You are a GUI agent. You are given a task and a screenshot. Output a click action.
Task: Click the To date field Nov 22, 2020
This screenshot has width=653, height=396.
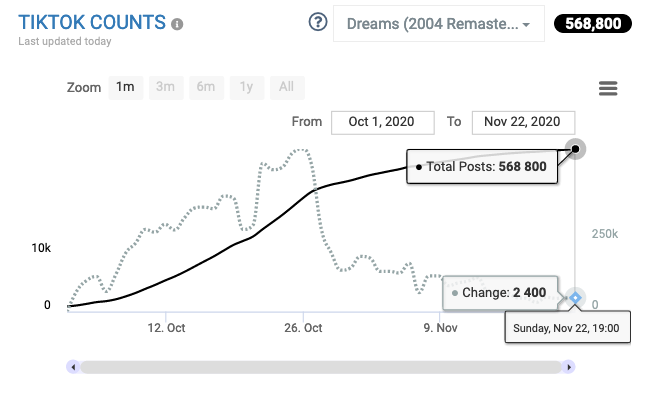523,122
